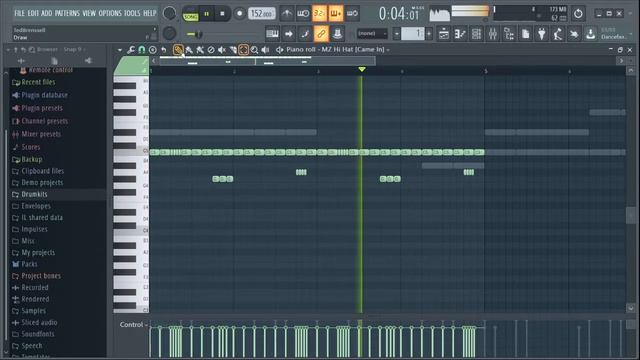This screenshot has height=360, width=640.
Task: Open the plugin picker plug icon
Action: tap(542, 34)
